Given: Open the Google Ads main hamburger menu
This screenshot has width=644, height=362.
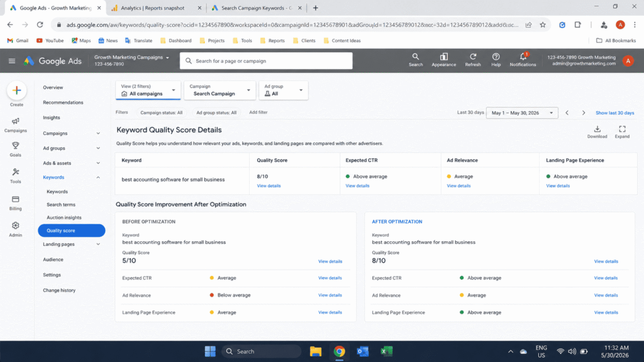Looking at the screenshot, I should pyautogui.click(x=12, y=61).
